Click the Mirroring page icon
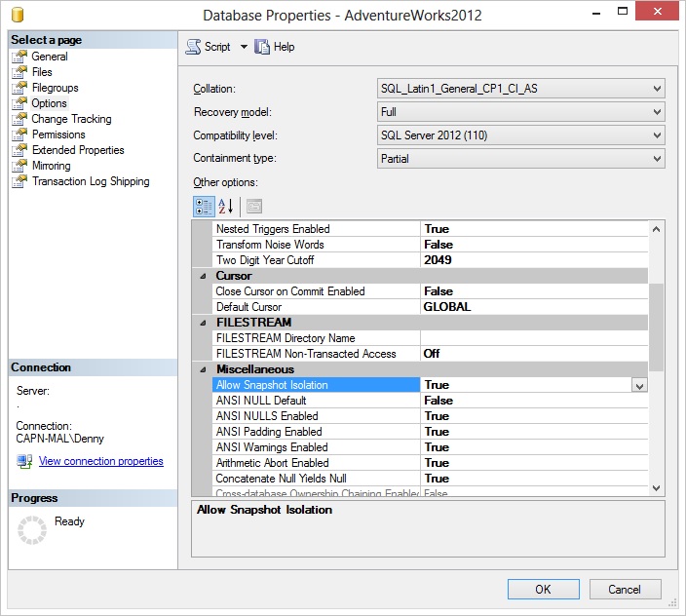The width and height of the screenshot is (686, 616). click(19, 166)
